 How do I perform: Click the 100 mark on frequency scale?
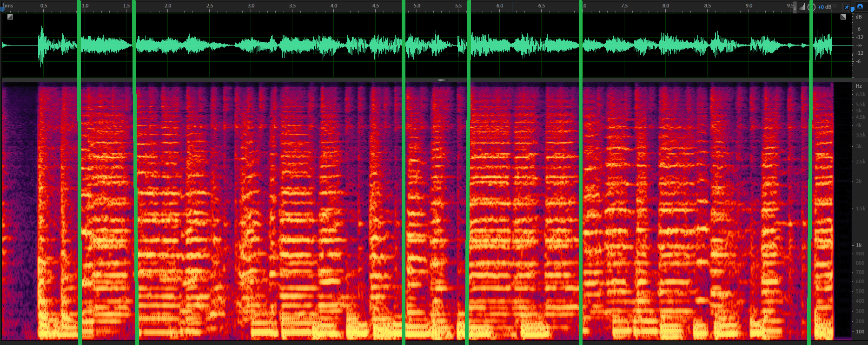tap(860, 332)
